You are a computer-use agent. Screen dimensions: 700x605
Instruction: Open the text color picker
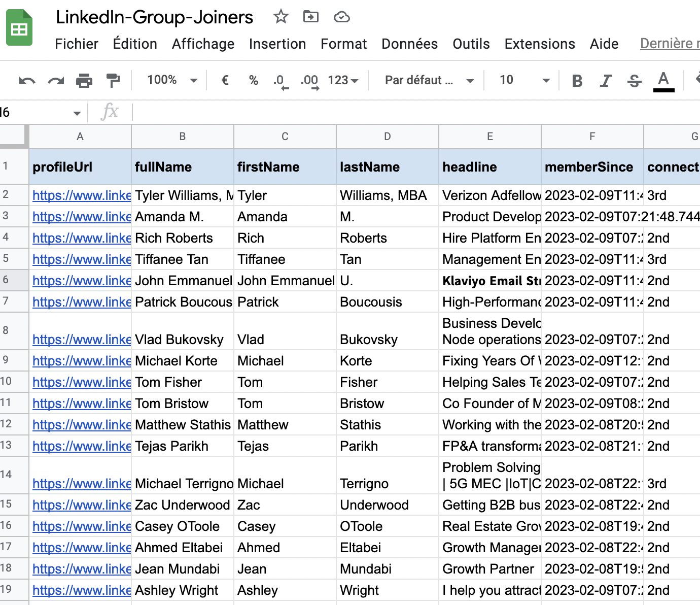663,81
